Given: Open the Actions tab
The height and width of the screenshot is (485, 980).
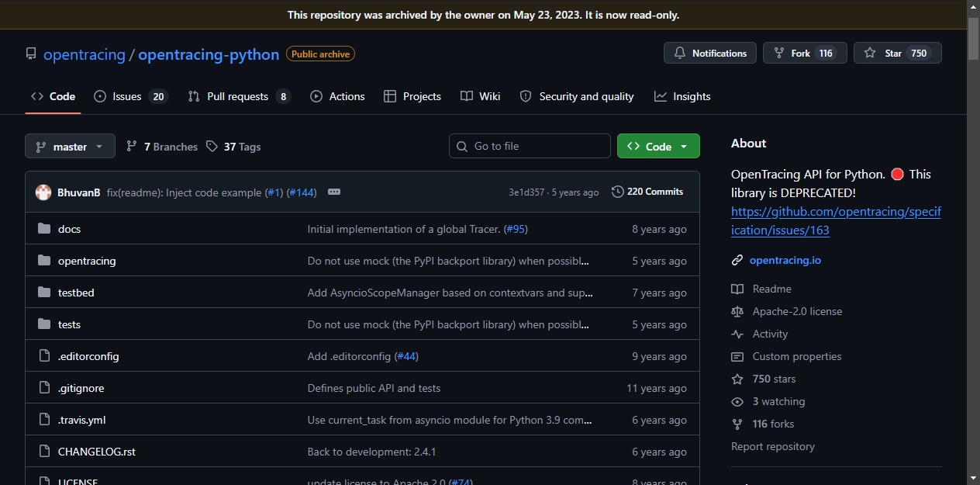Looking at the screenshot, I should [x=337, y=96].
